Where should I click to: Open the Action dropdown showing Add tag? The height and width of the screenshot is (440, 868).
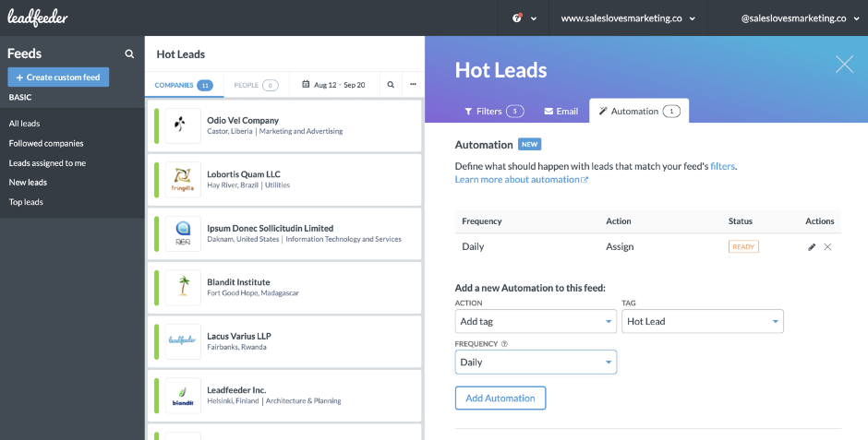(536, 321)
